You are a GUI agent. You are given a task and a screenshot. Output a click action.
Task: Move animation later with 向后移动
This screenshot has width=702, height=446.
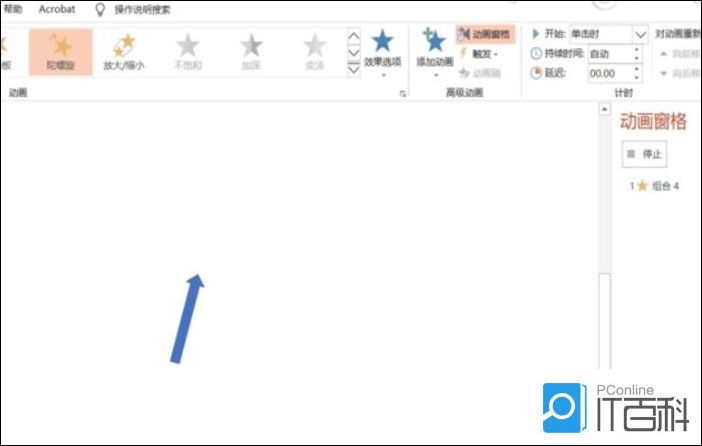pos(681,73)
